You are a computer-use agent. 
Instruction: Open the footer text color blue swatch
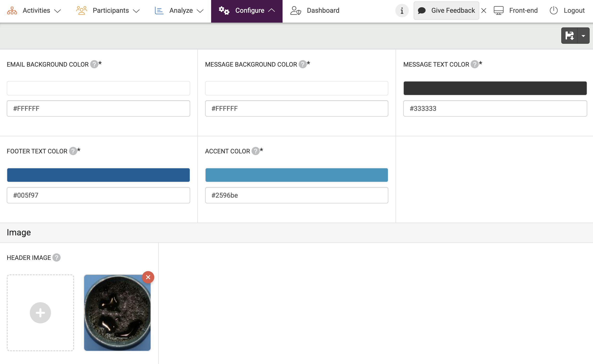(x=98, y=175)
